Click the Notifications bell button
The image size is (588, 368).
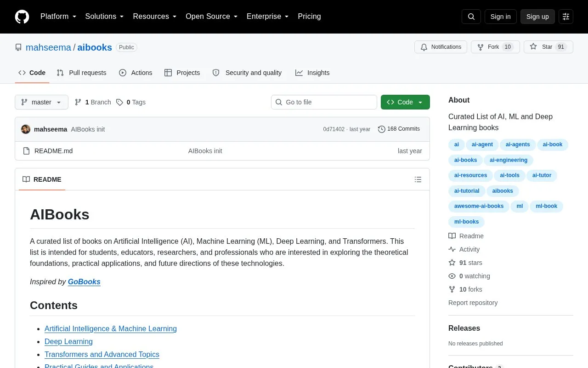(x=441, y=47)
